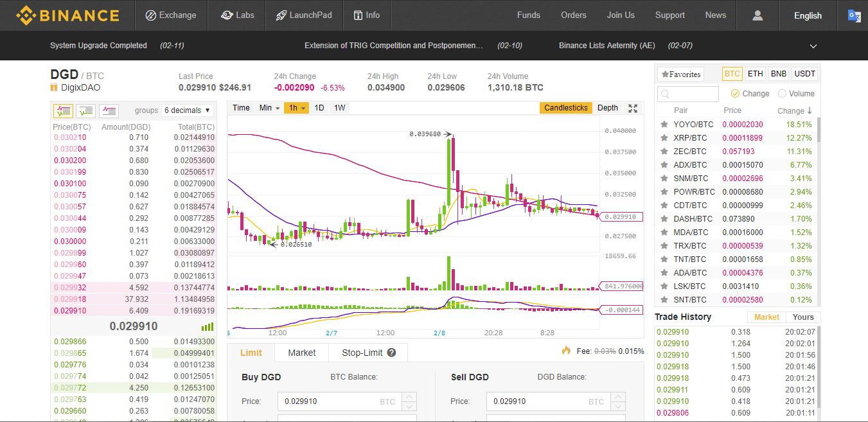Star the DASH/BTC pair
This screenshot has width=868, height=422.
(664, 219)
